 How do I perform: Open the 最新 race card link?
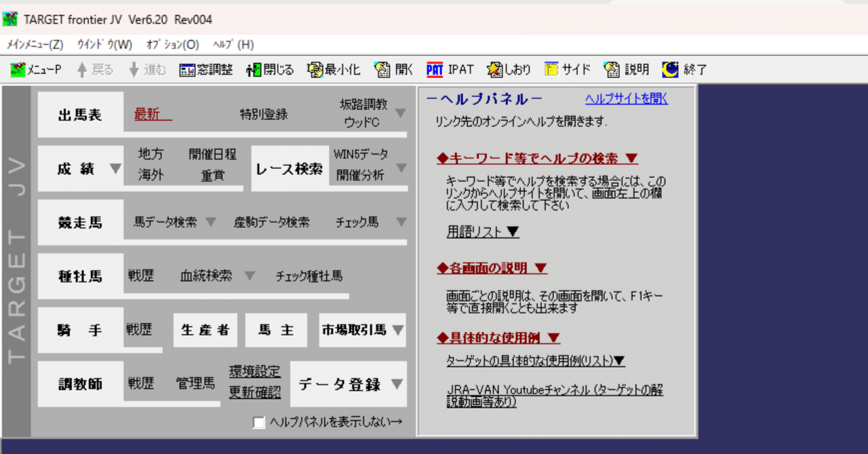pos(153,114)
